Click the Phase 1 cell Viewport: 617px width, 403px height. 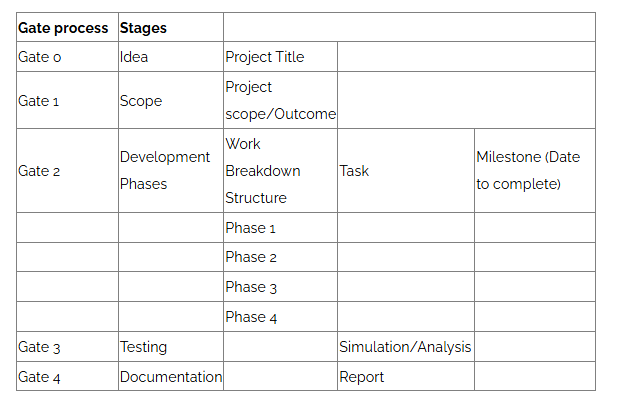tap(280, 227)
